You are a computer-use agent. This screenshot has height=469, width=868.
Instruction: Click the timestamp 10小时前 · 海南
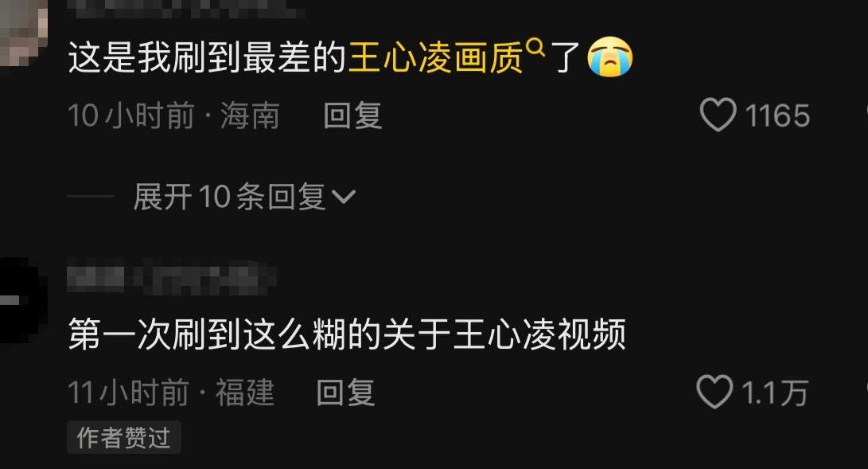[x=173, y=115]
